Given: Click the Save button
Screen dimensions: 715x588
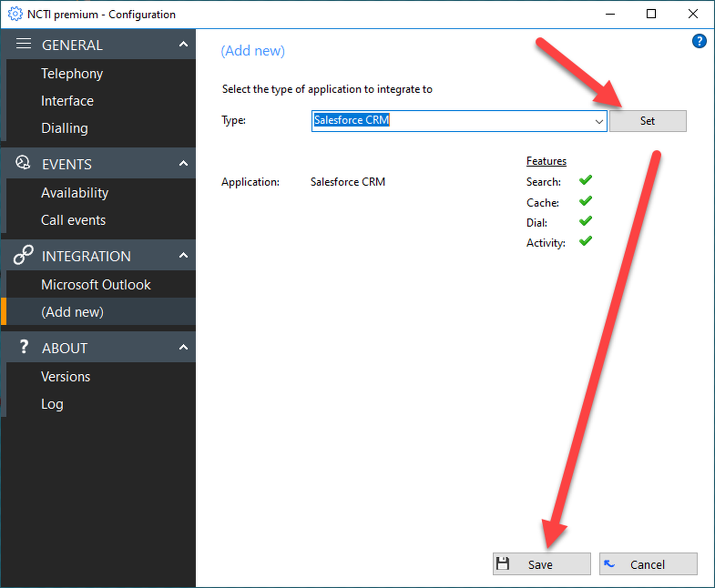Looking at the screenshot, I should click(541, 564).
